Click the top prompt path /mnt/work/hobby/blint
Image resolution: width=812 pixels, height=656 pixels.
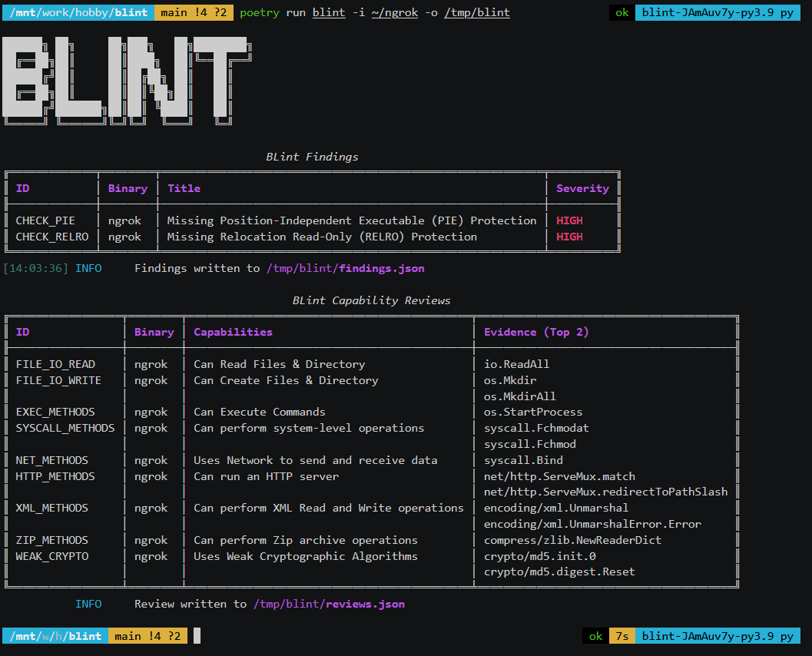(78, 12)
